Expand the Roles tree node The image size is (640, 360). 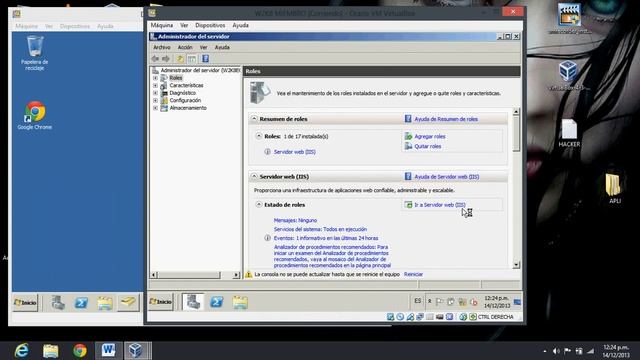point(155,78)
